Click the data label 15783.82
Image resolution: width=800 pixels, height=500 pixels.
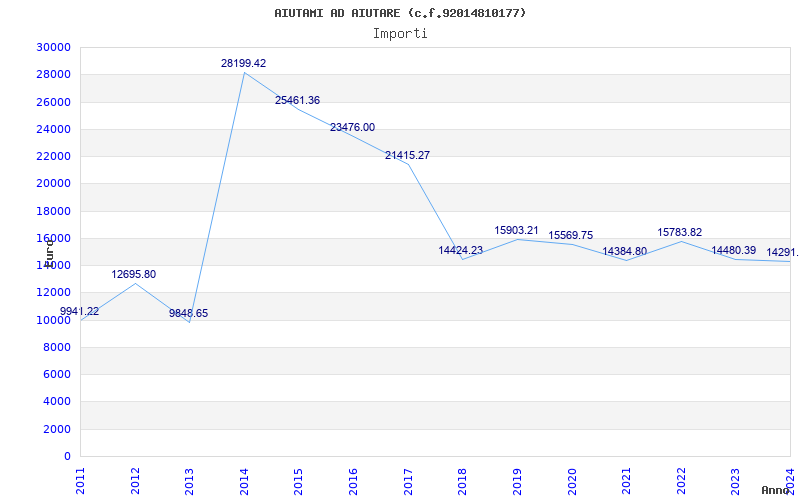pyautogui.click(x=680, y=233)
